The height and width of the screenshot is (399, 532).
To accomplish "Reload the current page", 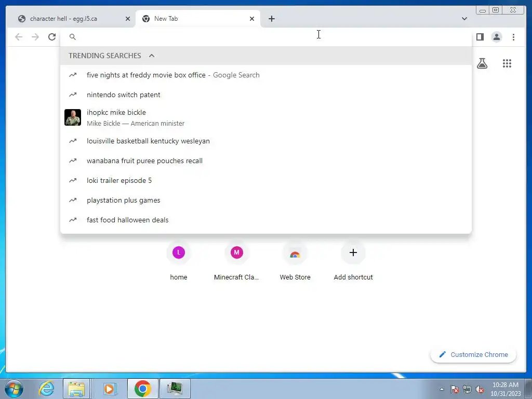I will tap(52, 37).
